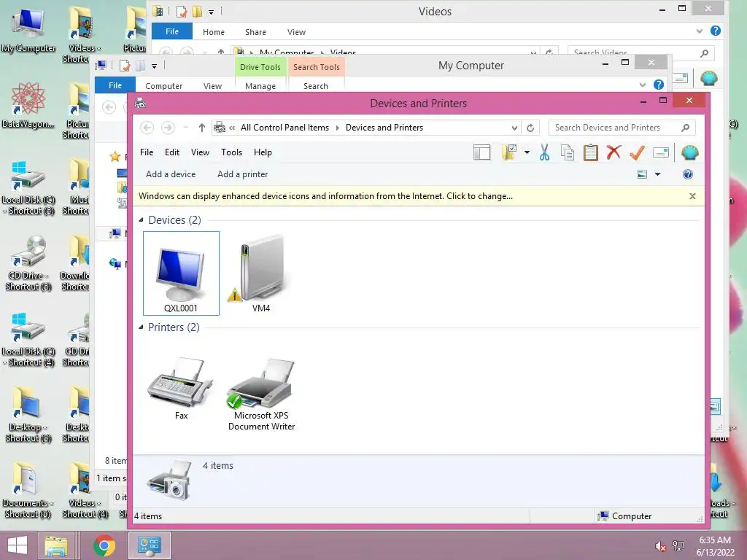
Task: Click the red X Delete icon
Action: 614,152
